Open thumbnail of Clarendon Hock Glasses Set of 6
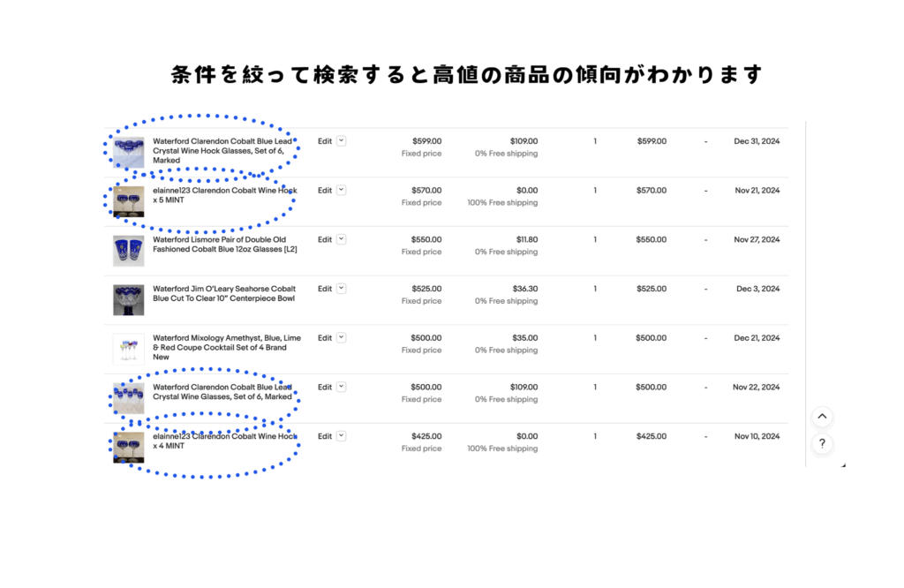This screenshot has width=904, height=588. coord(129,152)
